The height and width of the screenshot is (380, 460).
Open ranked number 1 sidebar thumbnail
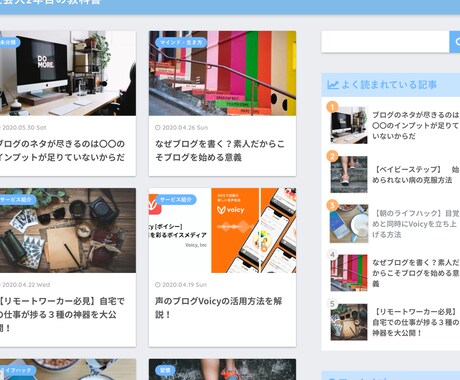point(349,125)
